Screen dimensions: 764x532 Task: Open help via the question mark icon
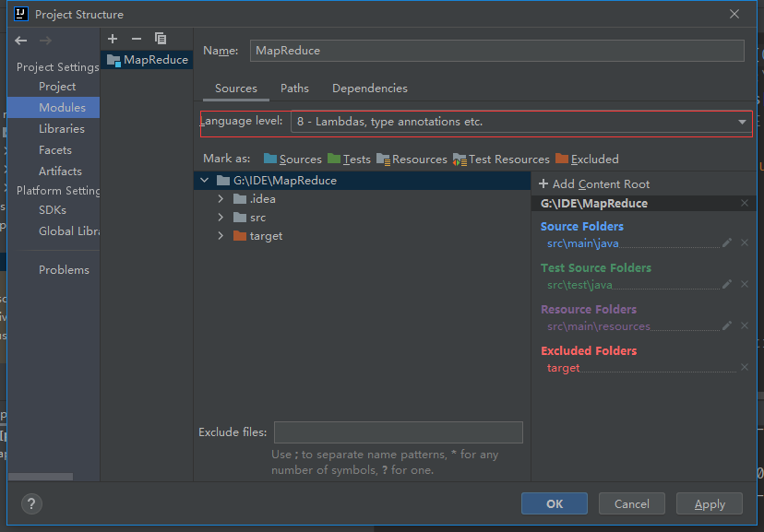(x=30, y=503)
